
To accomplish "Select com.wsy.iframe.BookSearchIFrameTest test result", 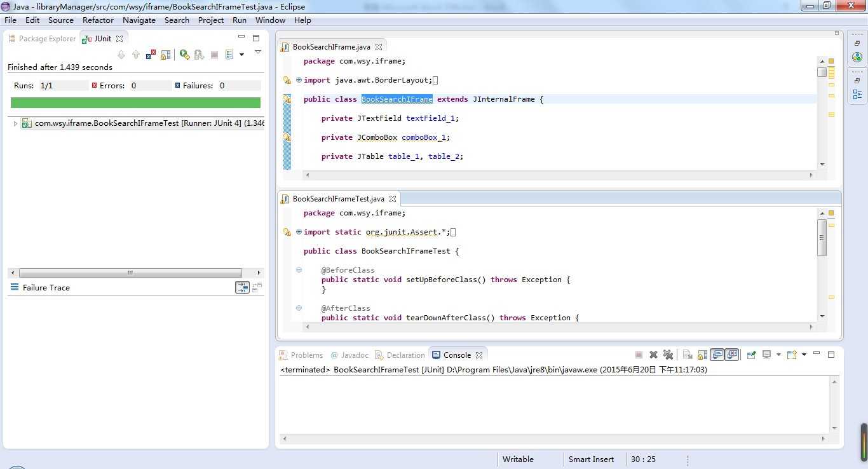I will tap(143, 123).
